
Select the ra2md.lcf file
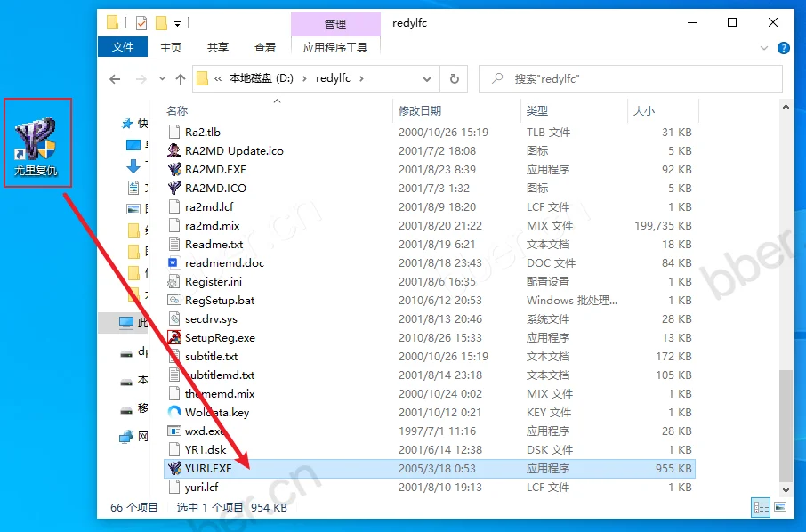click(209, 206)
